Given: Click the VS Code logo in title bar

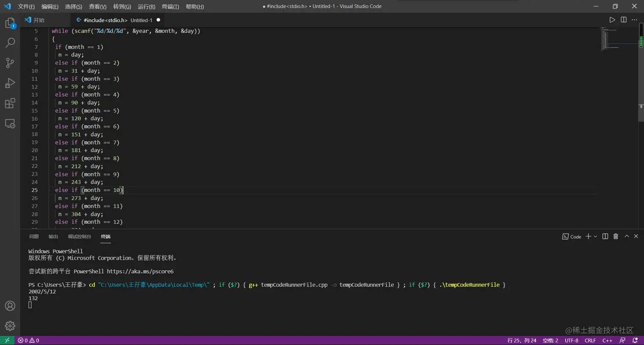Looking at the screenshot, I should point(7,6).
